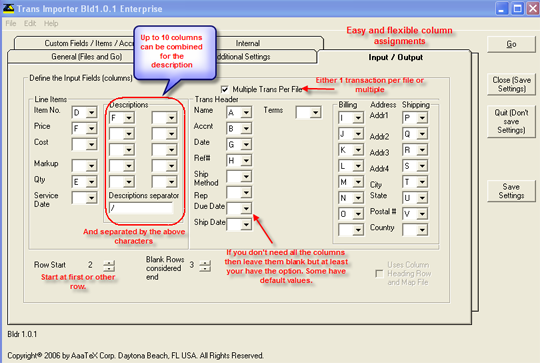Image resolution: width=540 pixels, height=363 pixels.
Task: Click Close (Save Settings) button
Action: pyautogui.click(x=511, y=84)
